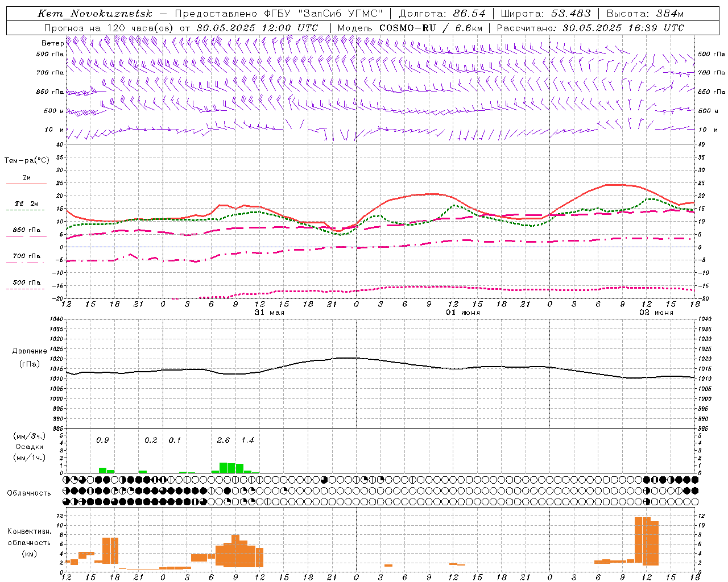Click the Конвективн. облачность label
Viewport: 728px width, 582px height.
[29, 537]
